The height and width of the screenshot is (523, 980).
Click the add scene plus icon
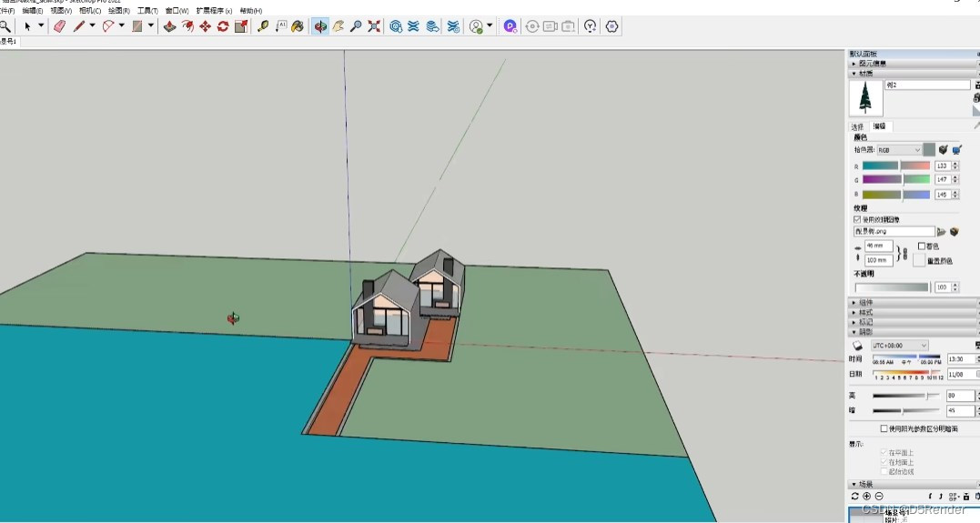coord(867,496)
